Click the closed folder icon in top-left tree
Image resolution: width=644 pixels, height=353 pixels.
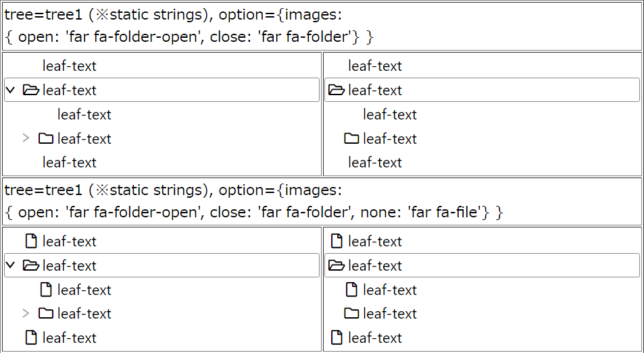(x=45, y=138)
